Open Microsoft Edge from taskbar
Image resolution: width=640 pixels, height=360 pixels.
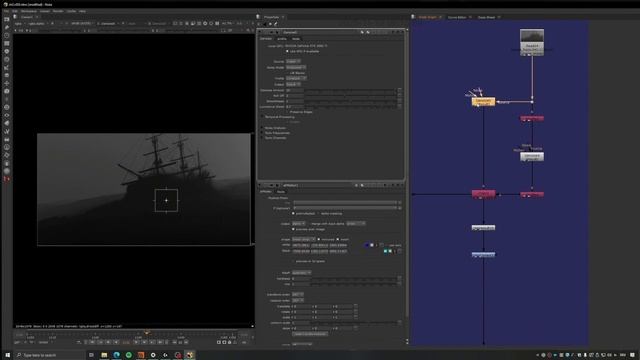[116, 355]
